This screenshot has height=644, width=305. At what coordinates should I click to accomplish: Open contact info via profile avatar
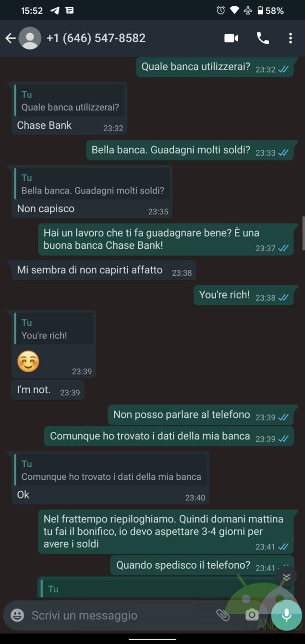(x=30, y=38)
